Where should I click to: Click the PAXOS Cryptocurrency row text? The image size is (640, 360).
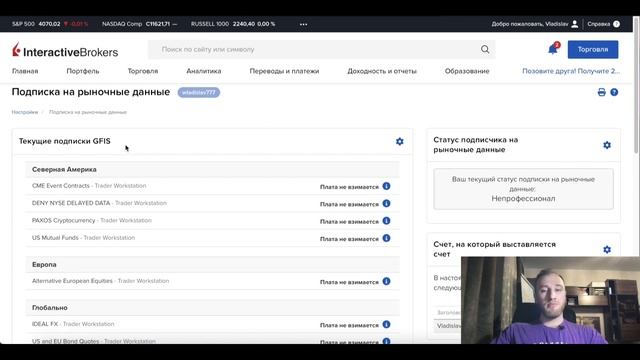[x=92, y=220]
